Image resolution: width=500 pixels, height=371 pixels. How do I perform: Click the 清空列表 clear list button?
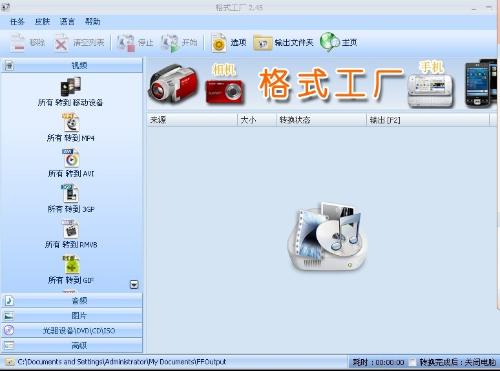(79, 43)
